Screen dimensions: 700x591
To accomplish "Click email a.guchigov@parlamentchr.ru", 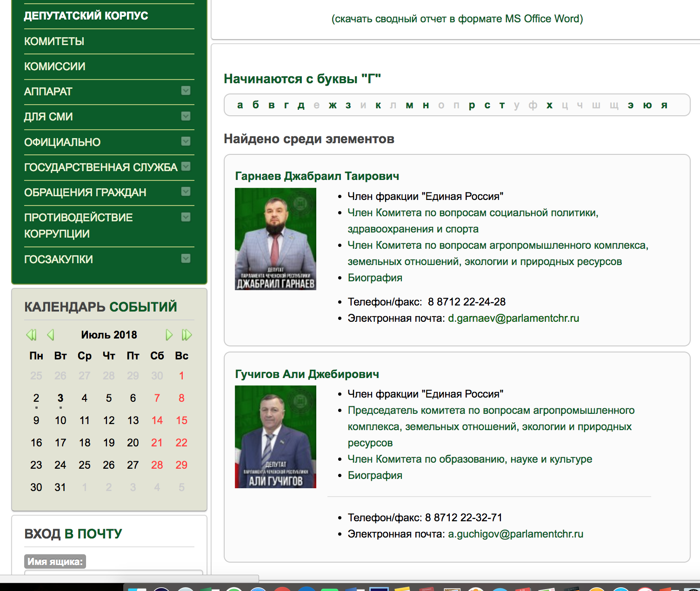I will click(x=515, y=534).
